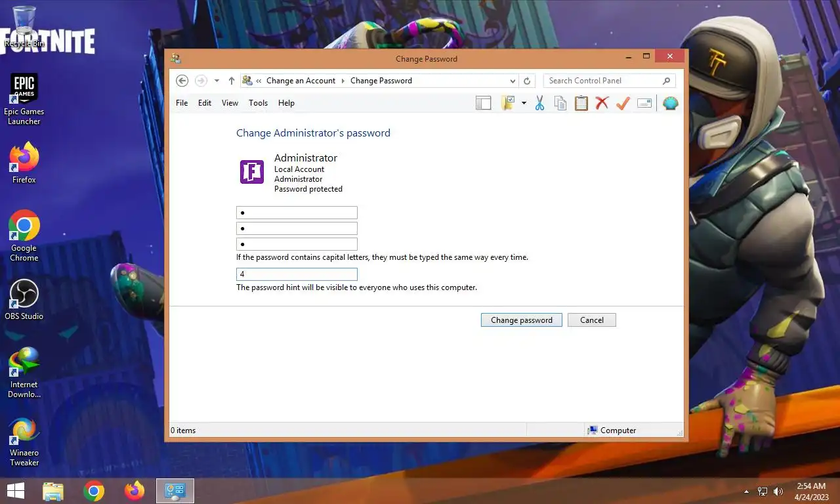Click the Computer status bar entry

pyautogui.click(x=612, y=430)
